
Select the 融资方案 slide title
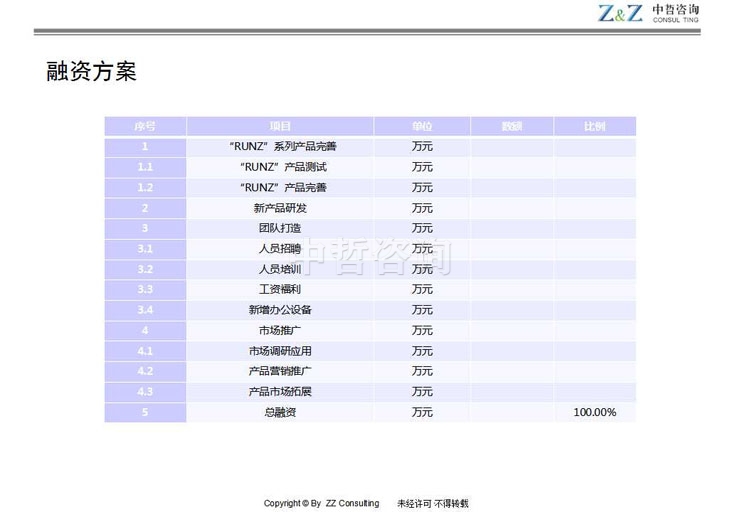click(x=91, y=71)
